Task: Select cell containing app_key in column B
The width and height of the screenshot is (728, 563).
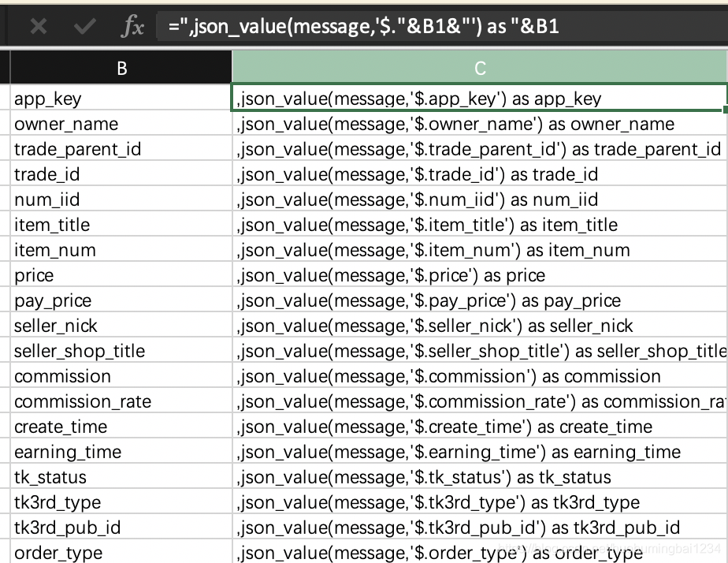Action: 121,98
